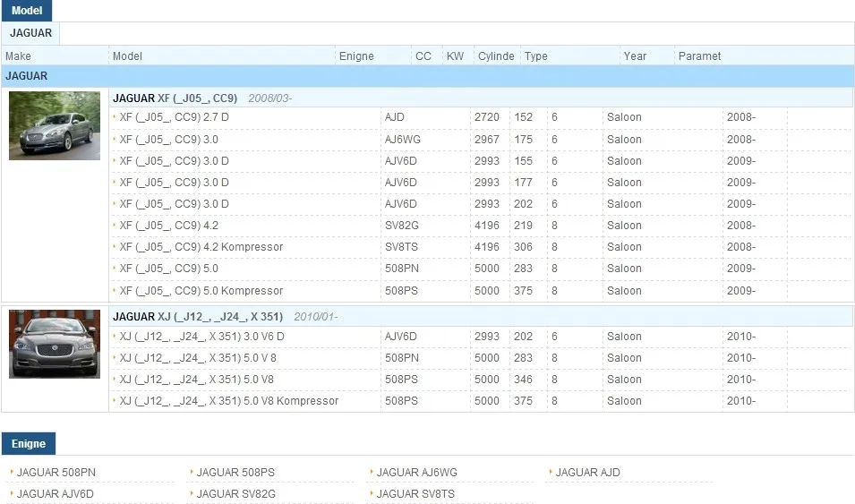Select XF (_J05_, CC9) 5.0 Kompressor model
This screenshot has width=855, height=504.
click(x=201, y=291)
